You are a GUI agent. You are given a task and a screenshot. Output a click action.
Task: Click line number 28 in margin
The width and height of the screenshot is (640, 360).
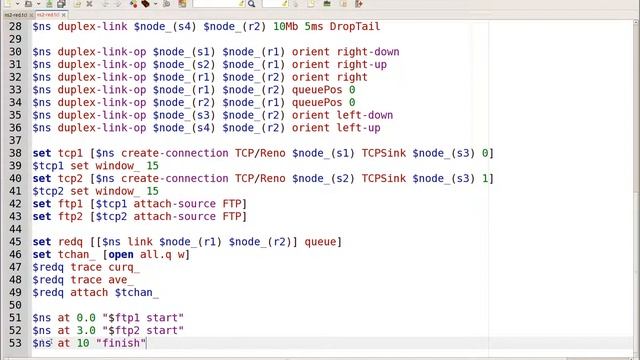click(15, 27)
